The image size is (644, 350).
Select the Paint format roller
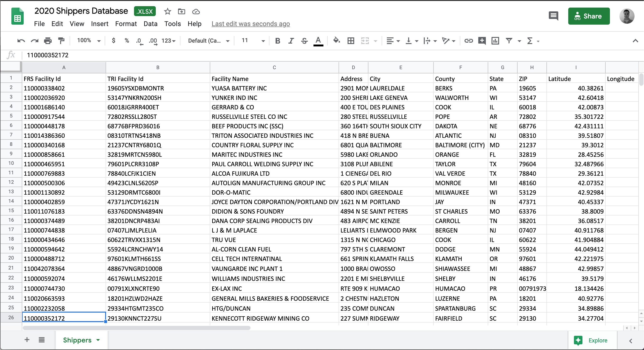pos(61,40)
